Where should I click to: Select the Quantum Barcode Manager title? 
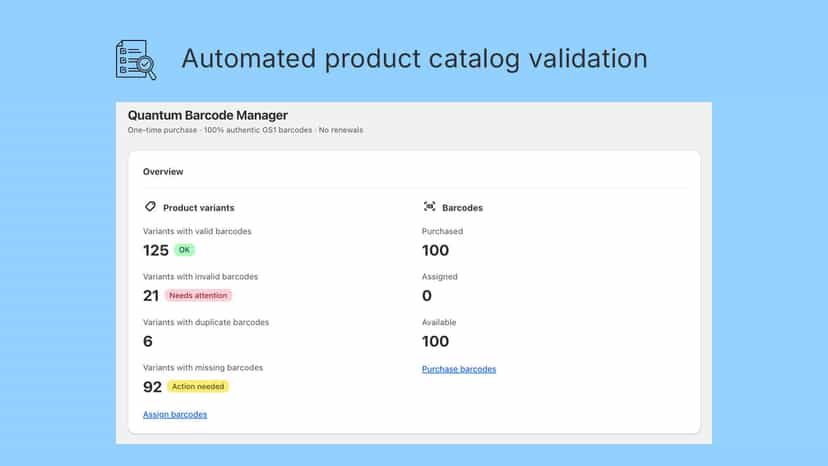pos(208,115)
